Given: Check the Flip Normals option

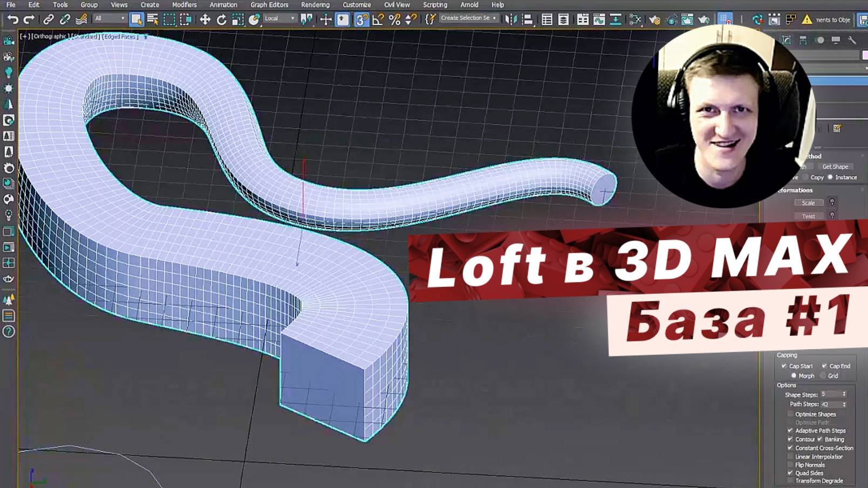Looking at the screenshot, I should [791, 464].
